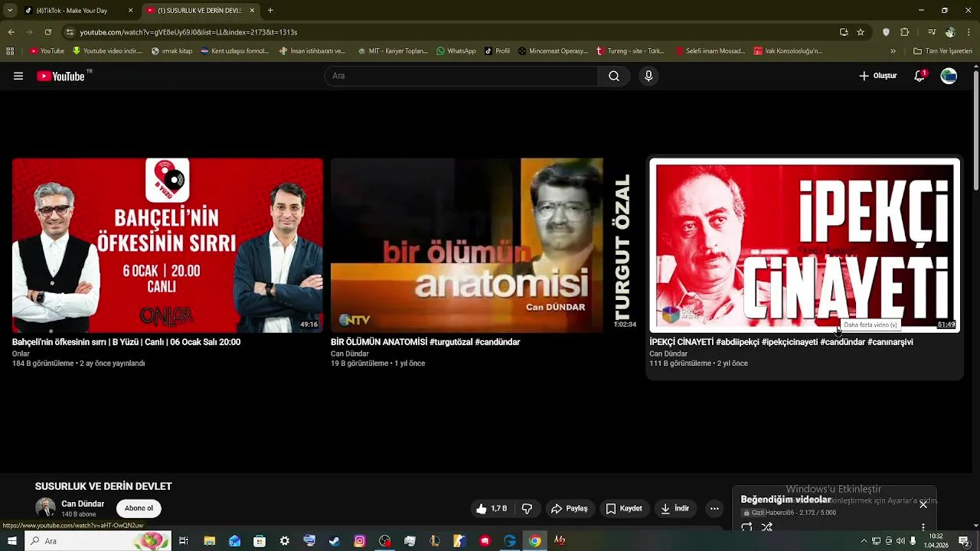Open the Tureng bookmark
980x551 pixels.
point(630,51)
